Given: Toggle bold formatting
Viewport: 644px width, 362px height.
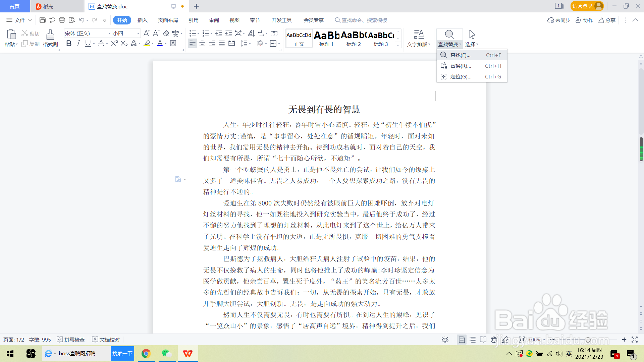Looking at the screenshot, I should point(69,44).
